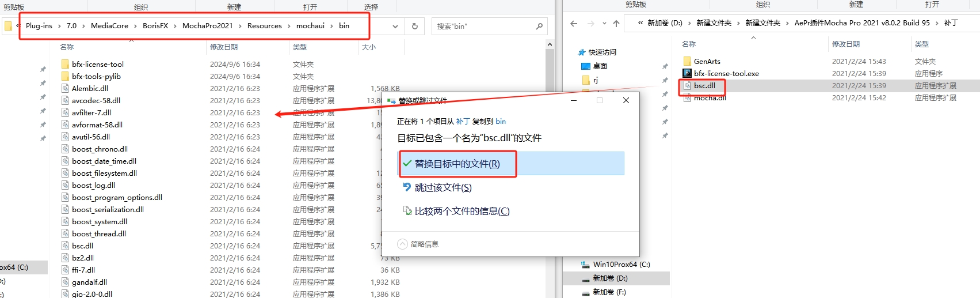Select the bsc.dll file icon in the patch folder

(x=687, y=85)
